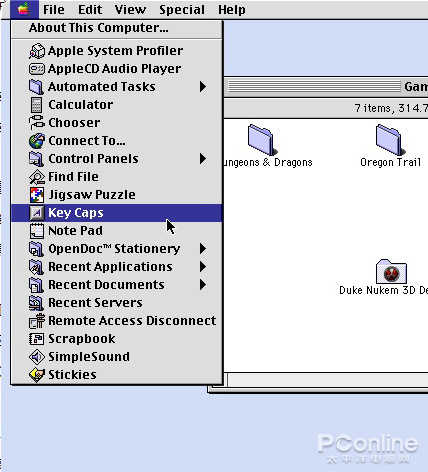Click the Duke Nukem 3D folder name

point(383,290)
